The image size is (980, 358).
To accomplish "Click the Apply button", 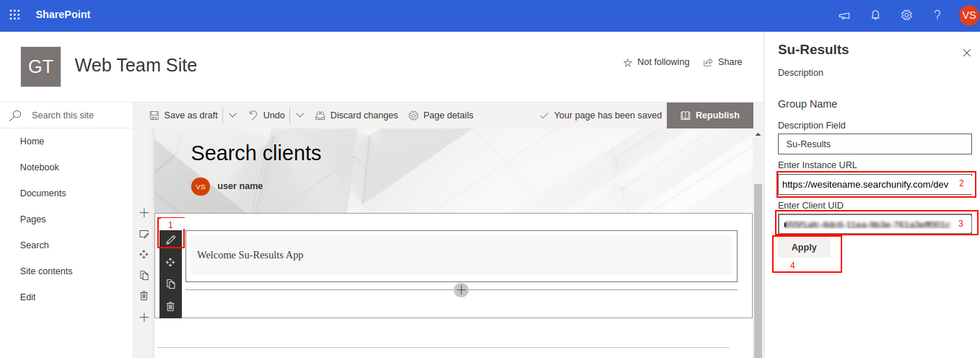I will 804,248.
